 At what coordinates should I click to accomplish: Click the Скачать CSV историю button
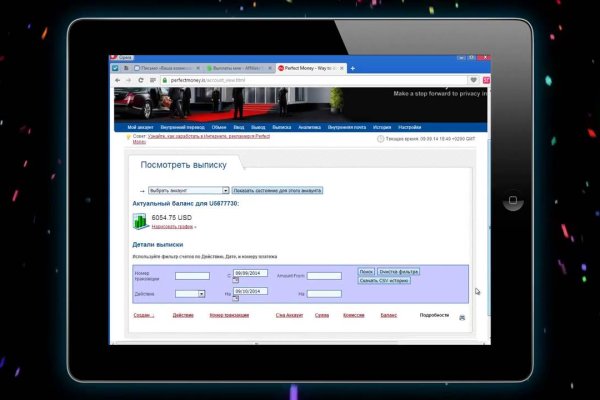coord(383,280)
